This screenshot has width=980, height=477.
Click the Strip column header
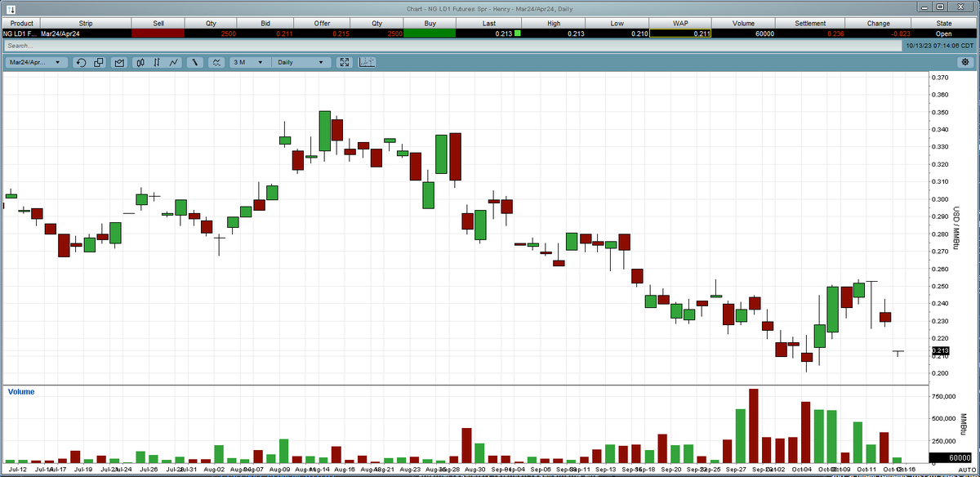point(86,24)
